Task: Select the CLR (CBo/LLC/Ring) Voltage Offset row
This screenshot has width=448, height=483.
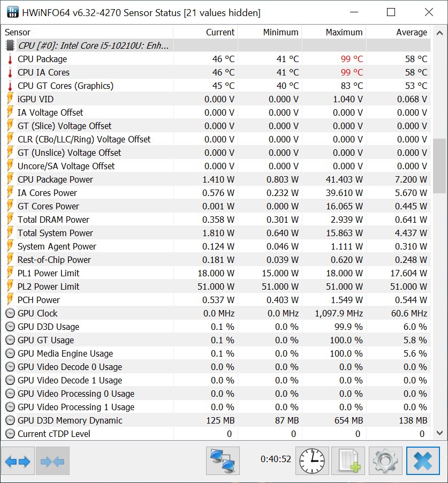Action: click(x=216, y=139)
